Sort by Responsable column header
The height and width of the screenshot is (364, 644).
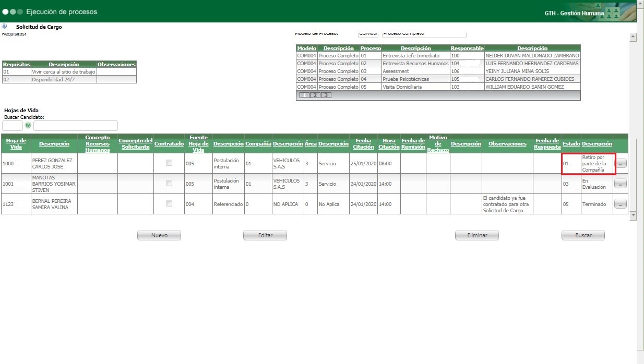click(x=467, y=48)
